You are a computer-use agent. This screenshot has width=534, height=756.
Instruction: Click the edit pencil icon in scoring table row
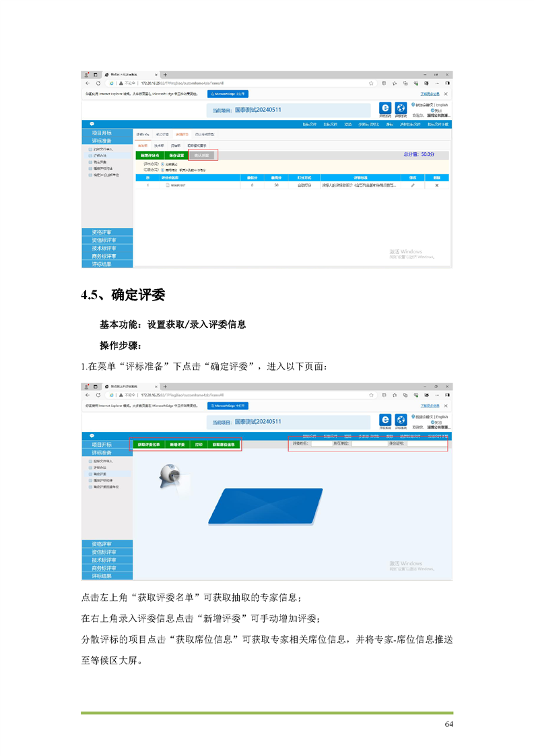pos(413,185)
